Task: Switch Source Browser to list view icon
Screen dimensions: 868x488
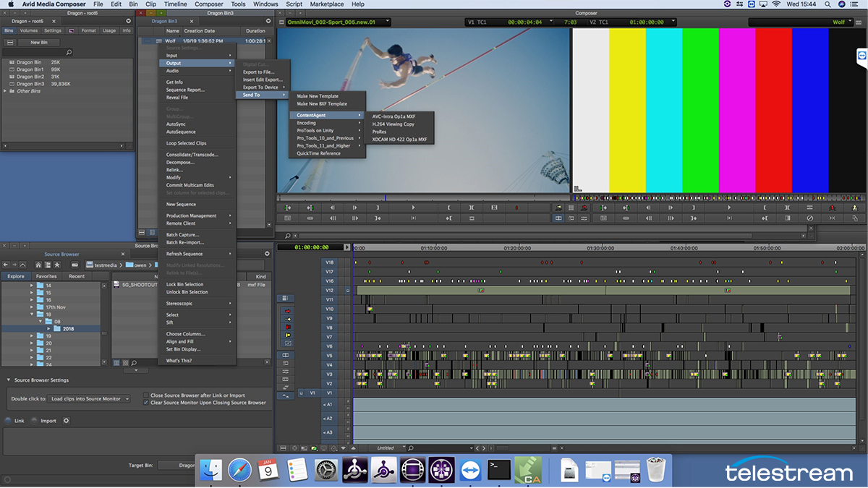Action: point(116,363)
